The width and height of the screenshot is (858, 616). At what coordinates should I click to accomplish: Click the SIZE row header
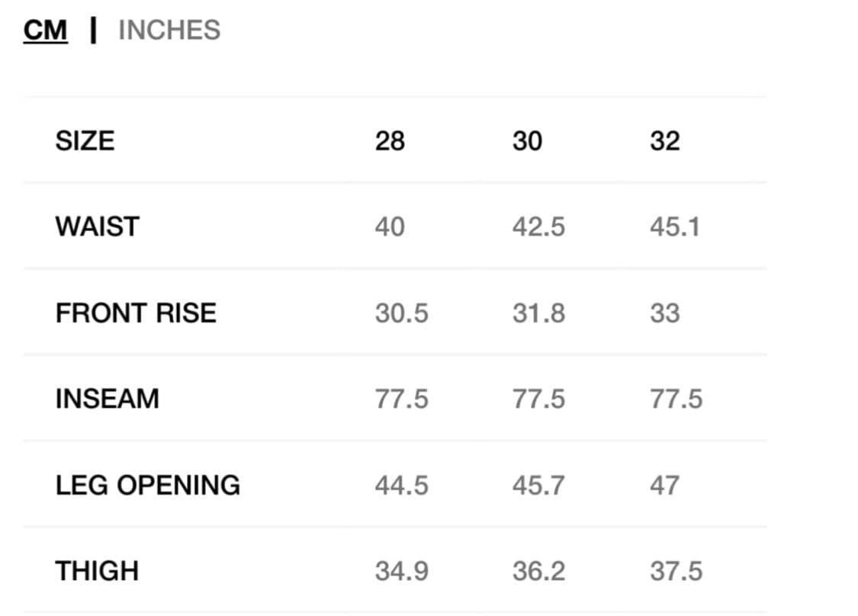(x=85, y=141)
